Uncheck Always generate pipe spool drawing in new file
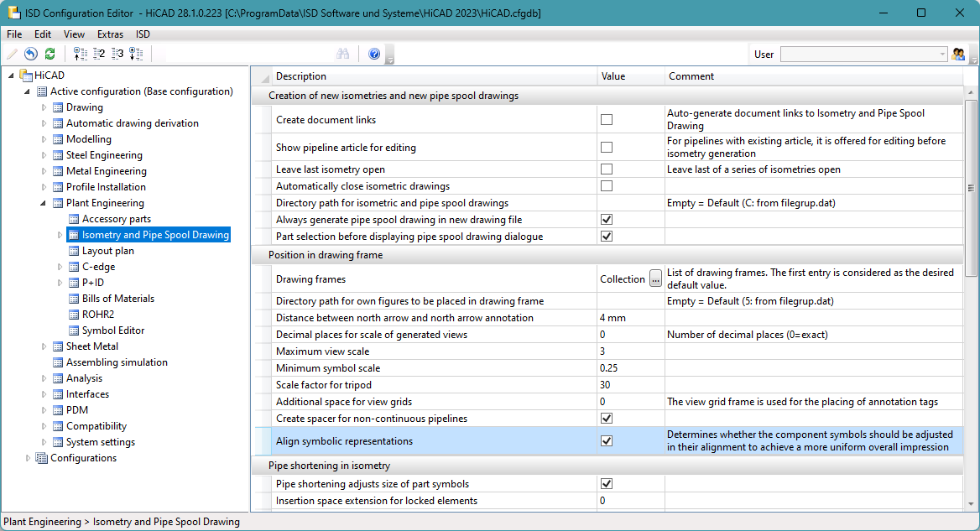Image resolution: width=980 pixels, height=531 pixels. click(607, 219)
